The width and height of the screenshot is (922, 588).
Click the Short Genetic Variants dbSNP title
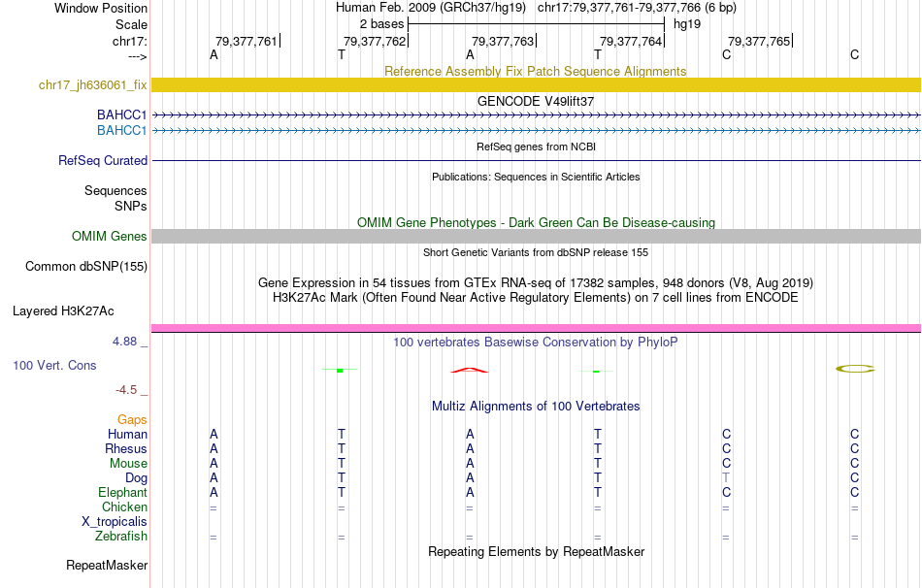[x=536, y=252]
